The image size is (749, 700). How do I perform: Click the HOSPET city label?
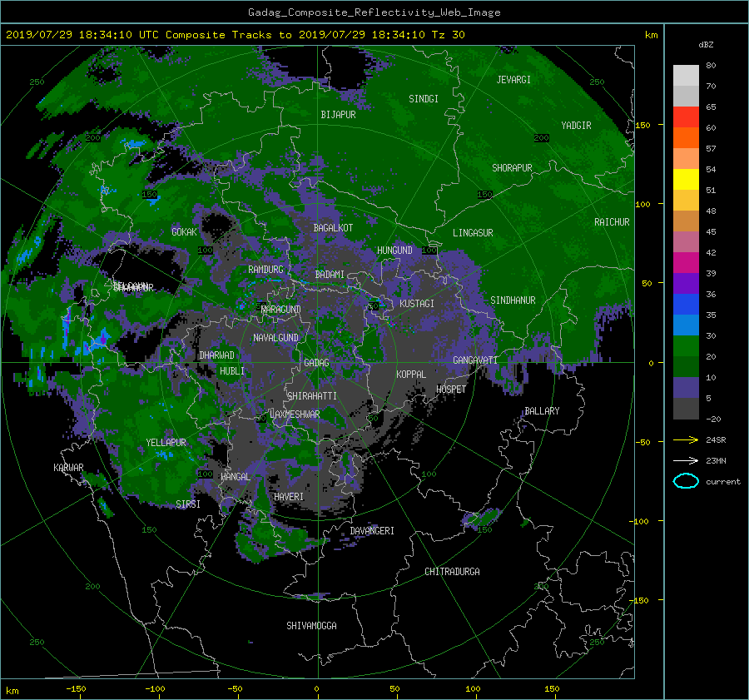450,390
